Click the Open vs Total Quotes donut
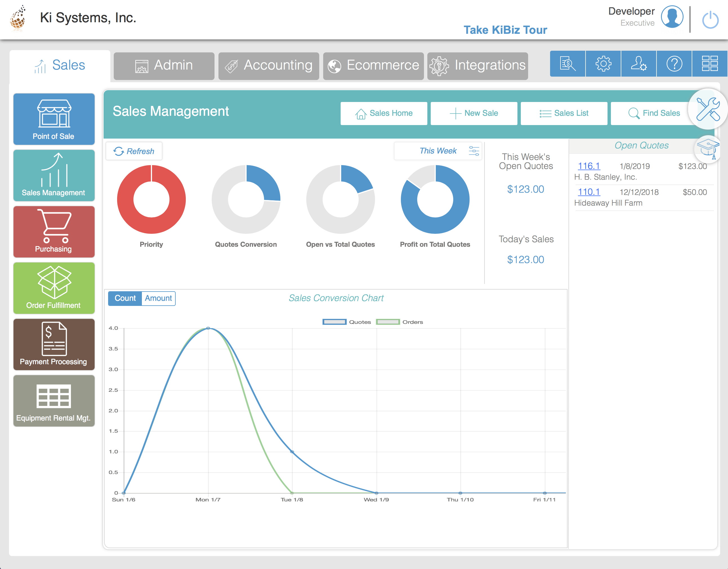The width and height of the screenshot is (728, 569). coord(341,199)
